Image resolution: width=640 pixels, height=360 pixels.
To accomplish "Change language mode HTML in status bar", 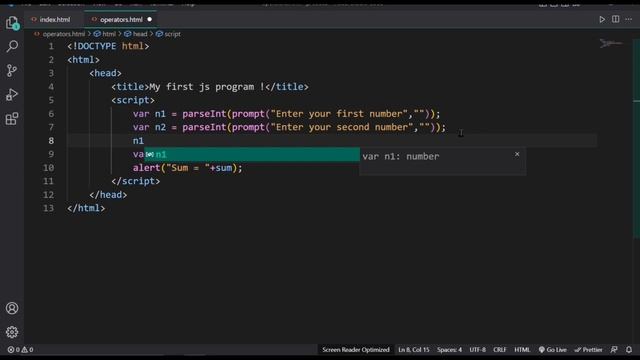I will point(522,350).
